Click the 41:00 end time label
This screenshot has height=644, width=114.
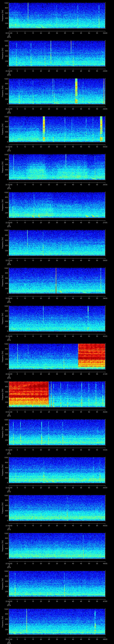tap(105, 374)
